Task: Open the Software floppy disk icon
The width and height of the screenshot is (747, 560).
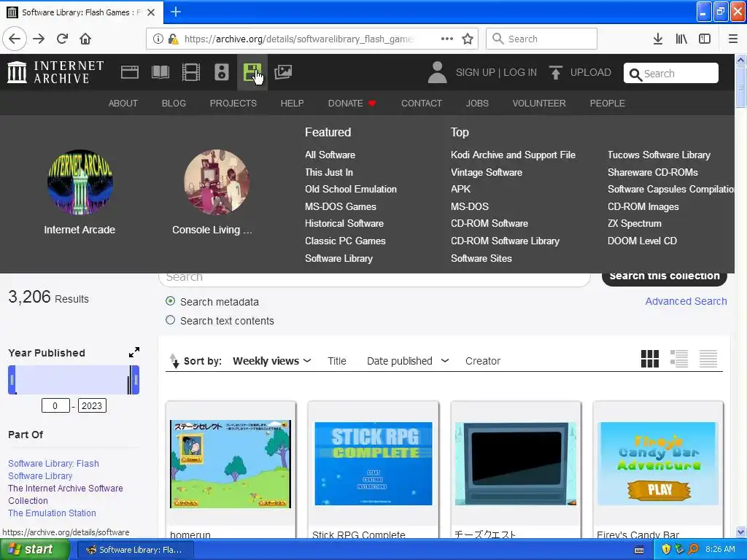Action: 252,72
